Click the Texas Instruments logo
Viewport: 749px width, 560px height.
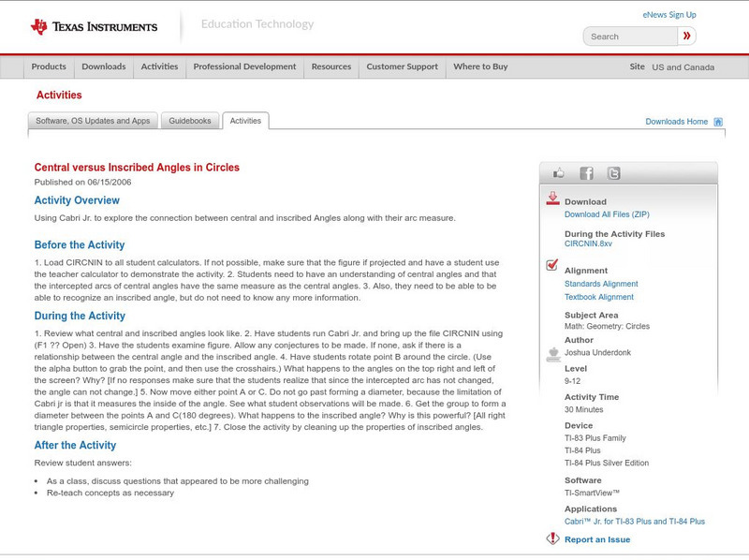click(x=95, y=27)
